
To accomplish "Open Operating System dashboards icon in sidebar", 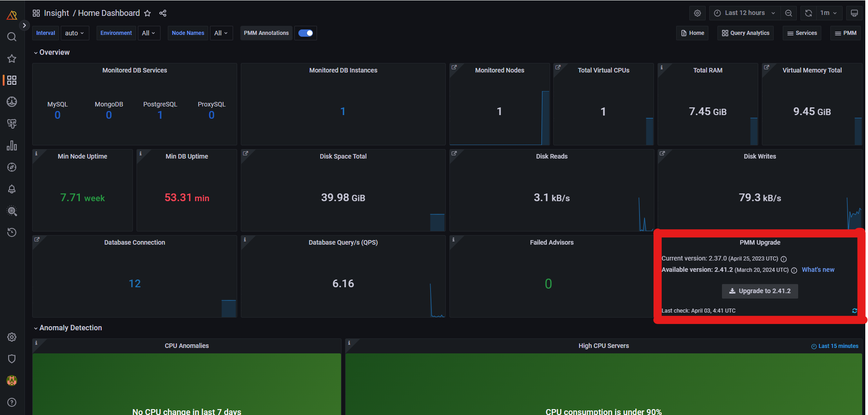I will pos(12,102).
